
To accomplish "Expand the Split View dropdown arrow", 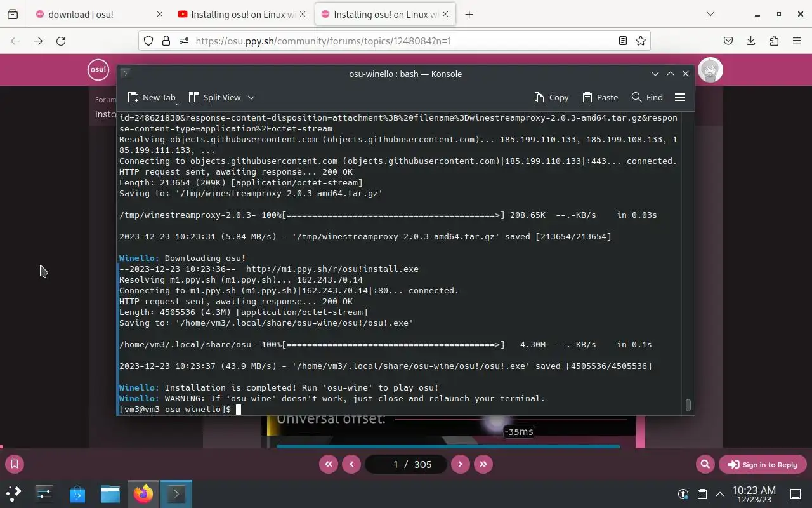I will pyautogui.click(x=251, y=97).
